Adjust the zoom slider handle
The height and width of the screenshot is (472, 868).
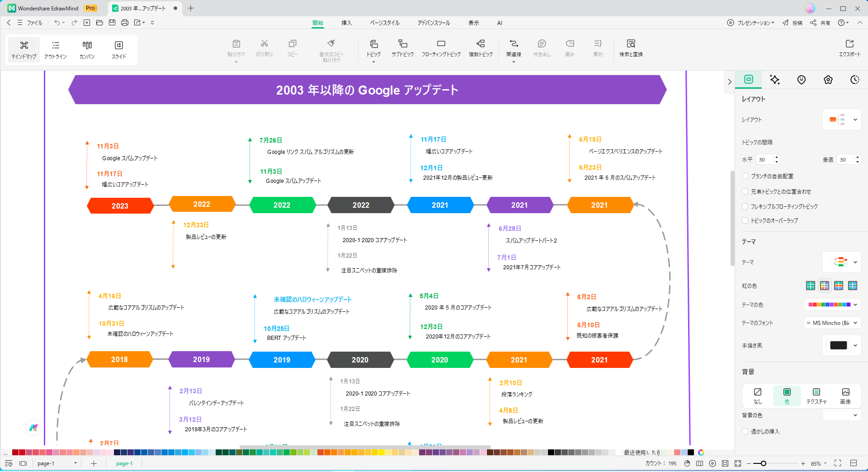763,463
